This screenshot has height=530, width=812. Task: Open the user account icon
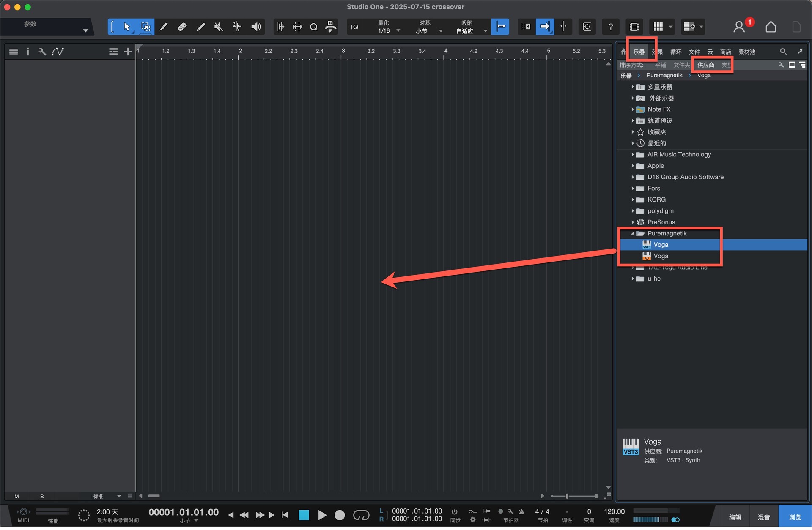click(738, 27)
